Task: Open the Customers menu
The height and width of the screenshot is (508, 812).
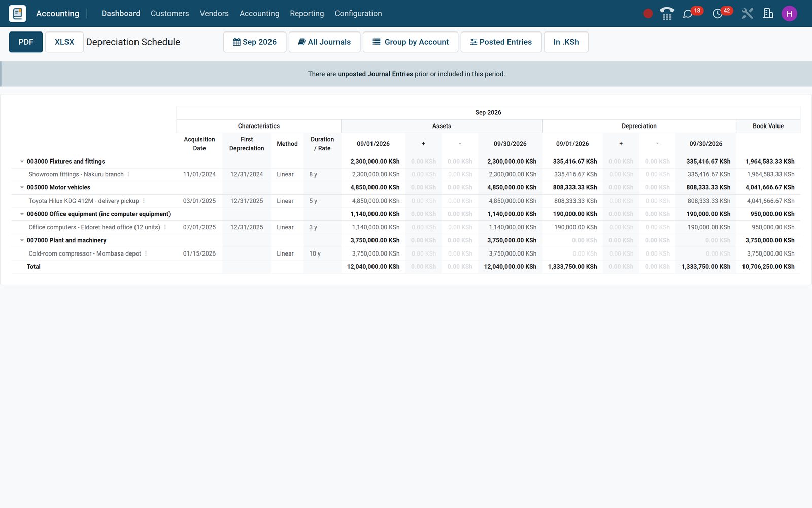Action: click(170, 14)
